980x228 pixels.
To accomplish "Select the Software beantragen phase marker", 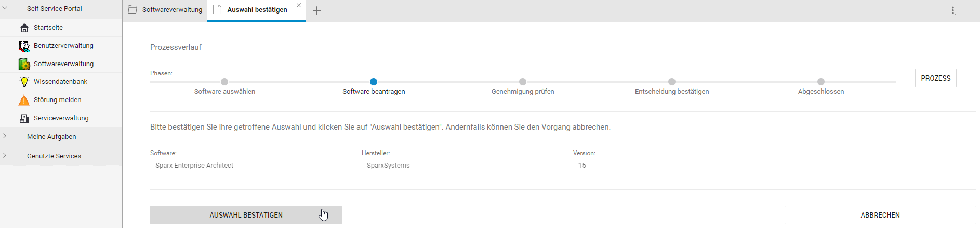I will 374,82.
